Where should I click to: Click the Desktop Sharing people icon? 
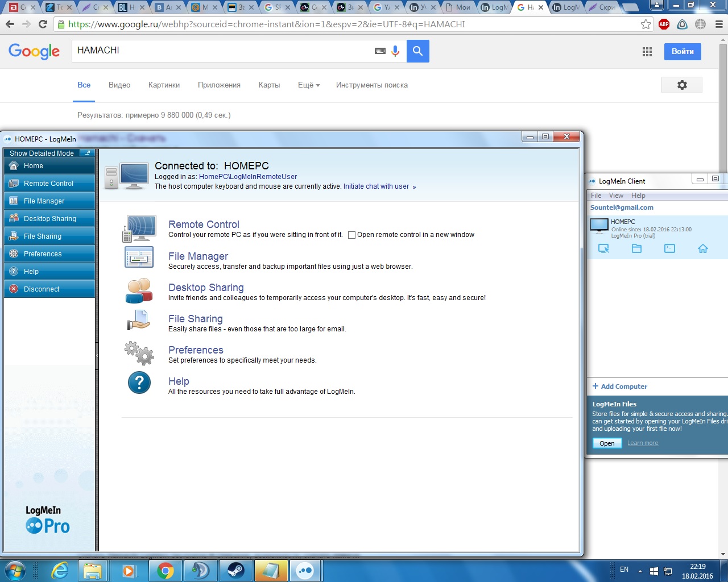tap(139, 290)
